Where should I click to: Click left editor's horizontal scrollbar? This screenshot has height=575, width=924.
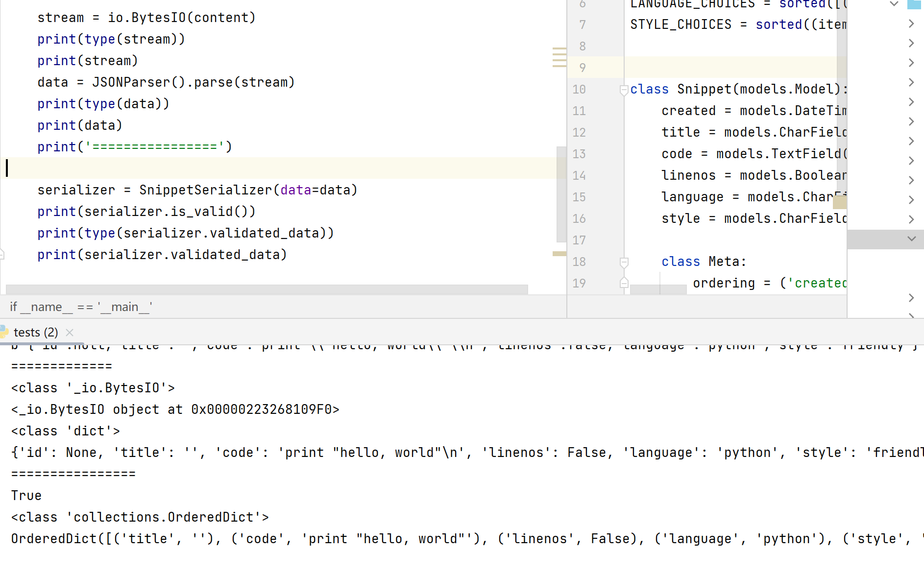pyautogui.click(x=267, y=289)
